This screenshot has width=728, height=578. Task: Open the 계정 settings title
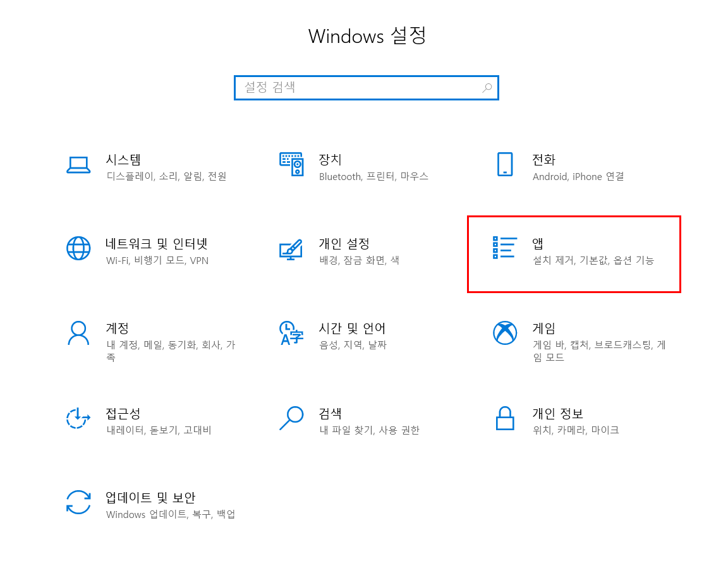118,328
